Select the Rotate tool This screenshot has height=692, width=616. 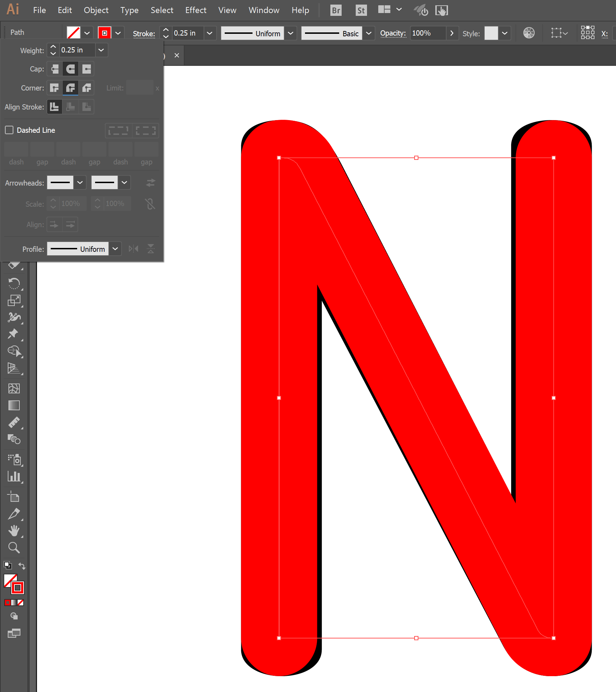coord(14,284)
